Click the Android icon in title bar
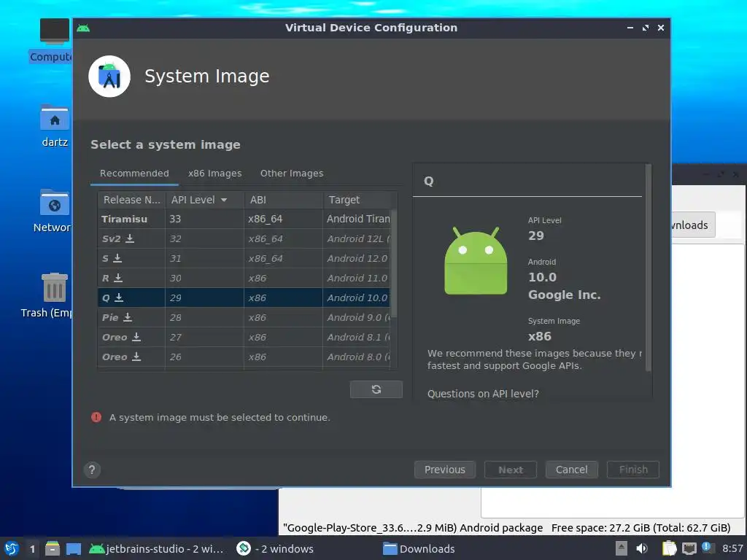The height and width of the screenshot is (560, 747). click(x=83, y=28)
